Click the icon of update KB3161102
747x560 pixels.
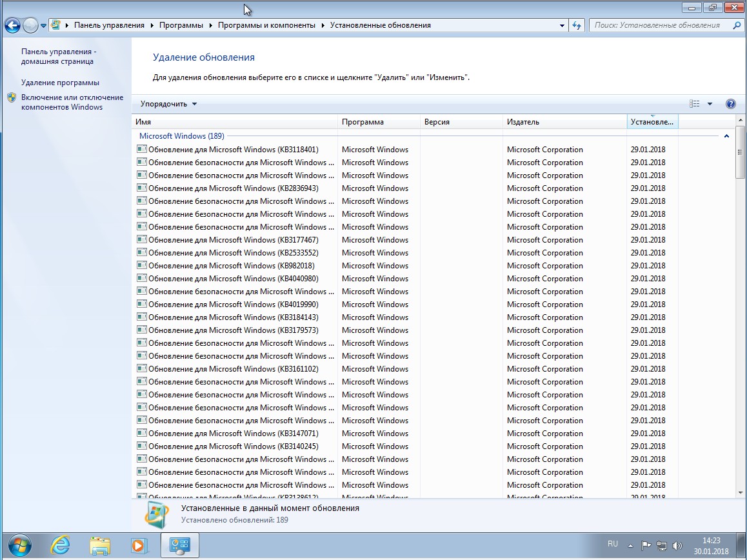pyautogui.click(x=141, y=368)
